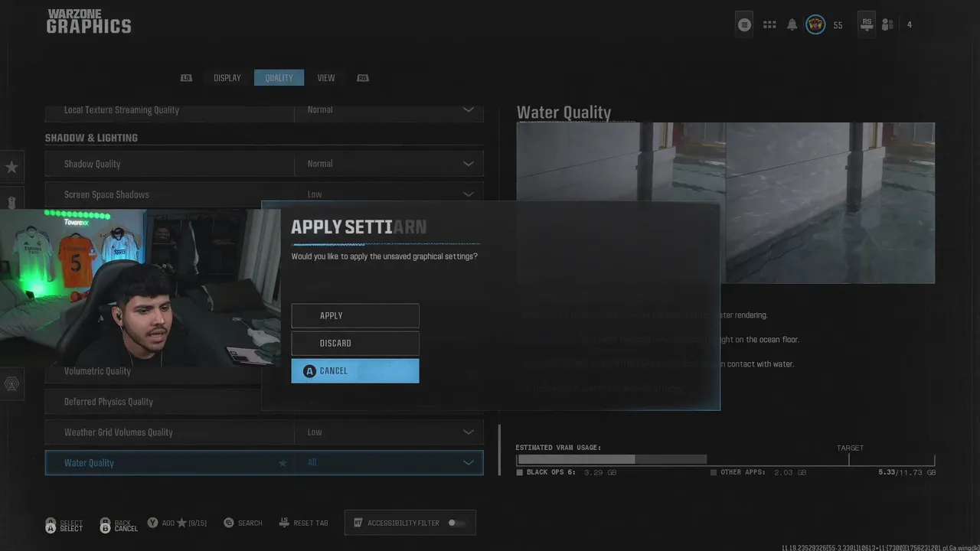This screenshot has width=980, height=551.
Task: Switch to the Quality tab
Action: point(279,78)
